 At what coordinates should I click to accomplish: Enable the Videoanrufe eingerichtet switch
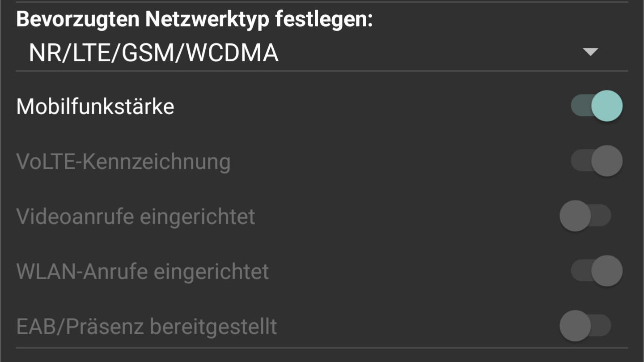pos(585,216)
